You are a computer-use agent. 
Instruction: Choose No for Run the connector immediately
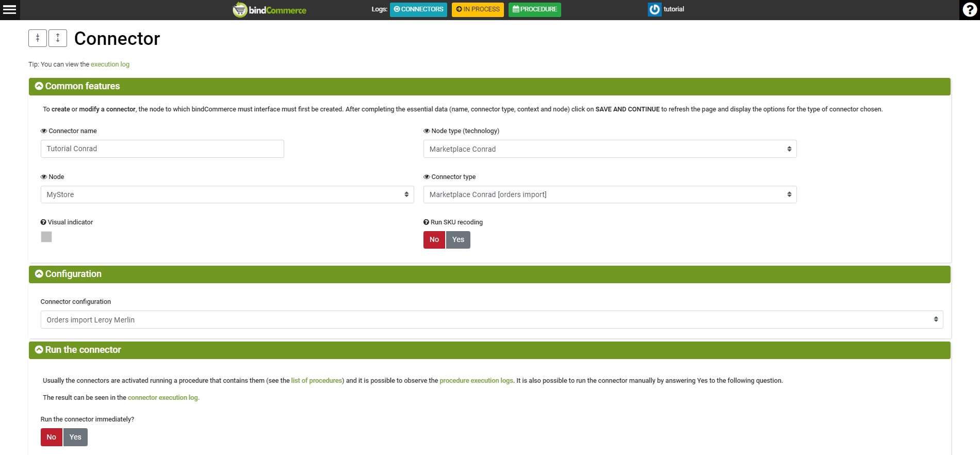pos(52,437)
